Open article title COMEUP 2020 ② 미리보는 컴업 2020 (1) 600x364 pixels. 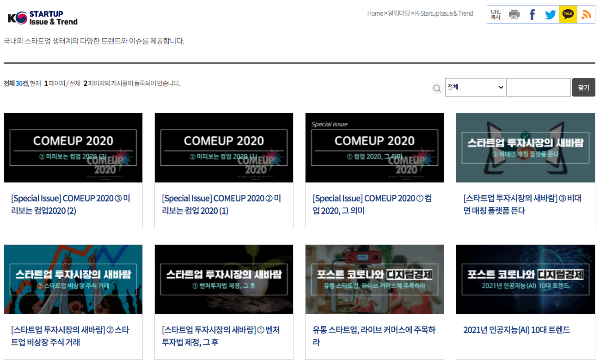coord(221,205)
